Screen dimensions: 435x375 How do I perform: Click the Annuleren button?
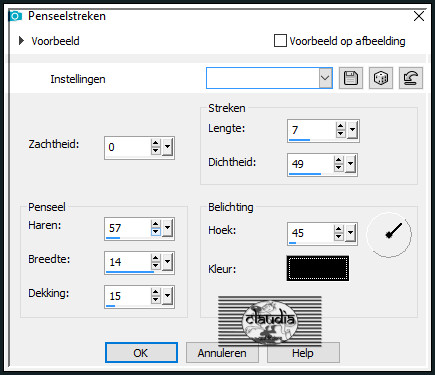tap(222, 353)
